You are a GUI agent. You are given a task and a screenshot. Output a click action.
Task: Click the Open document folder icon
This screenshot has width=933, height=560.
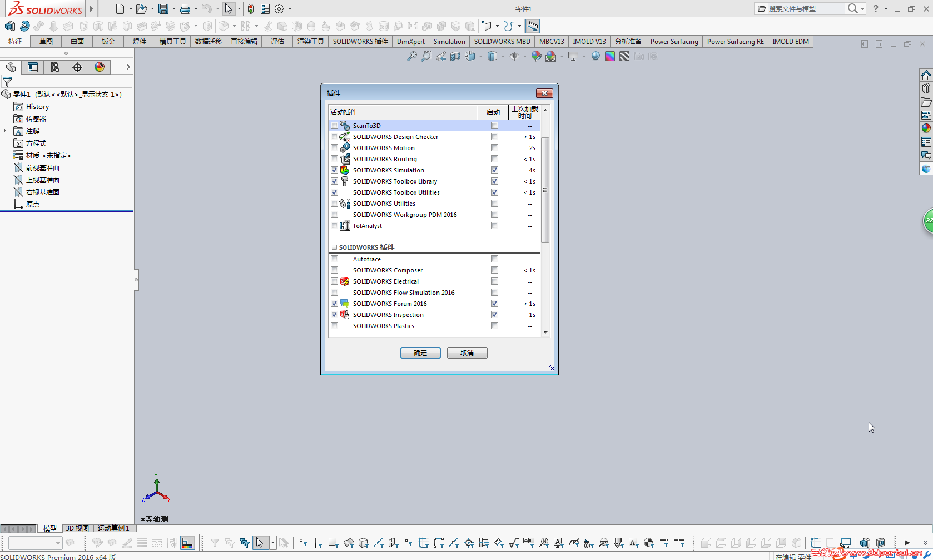point(141,9)
